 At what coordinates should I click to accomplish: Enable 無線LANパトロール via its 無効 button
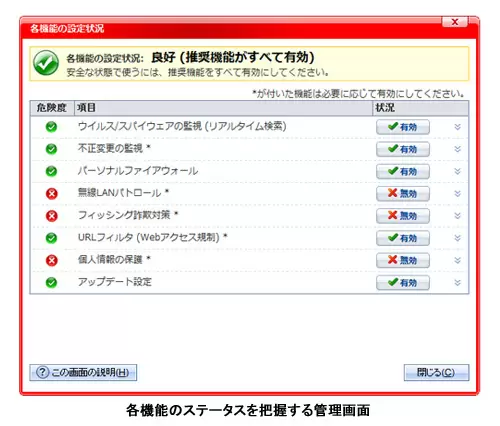click(403, 194)
